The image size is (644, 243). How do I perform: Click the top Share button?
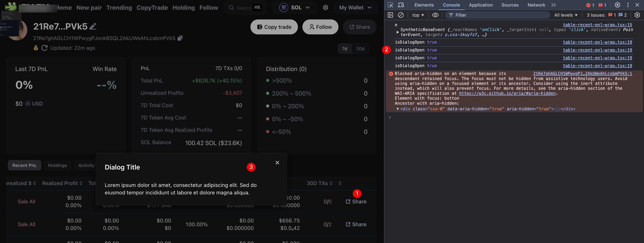(x=360, y=27)
